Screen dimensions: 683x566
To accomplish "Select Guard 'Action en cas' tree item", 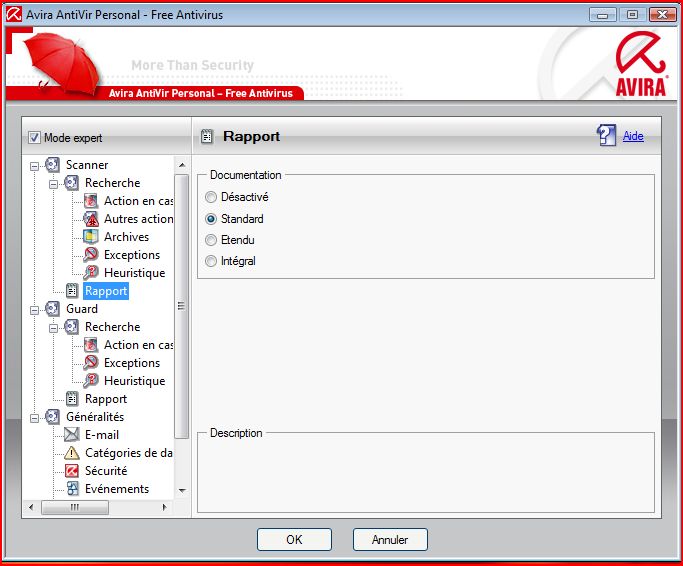I will [138, 345].
